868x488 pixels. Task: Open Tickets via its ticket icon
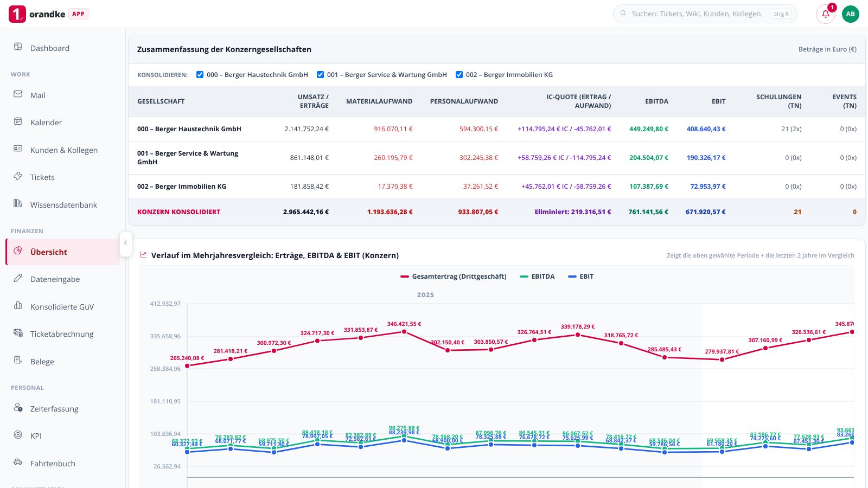18,176
